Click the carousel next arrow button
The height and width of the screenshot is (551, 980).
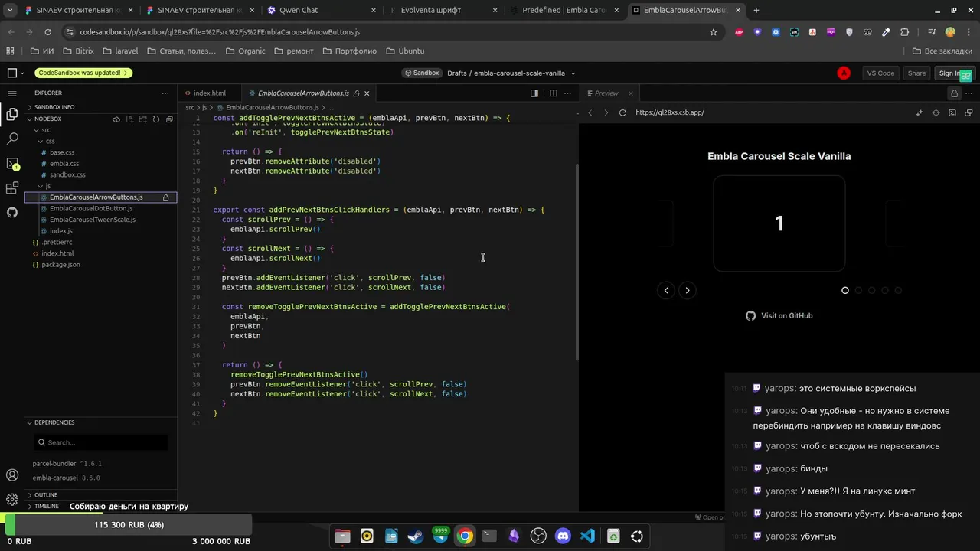pyautogui.click(x=688, y=290)
